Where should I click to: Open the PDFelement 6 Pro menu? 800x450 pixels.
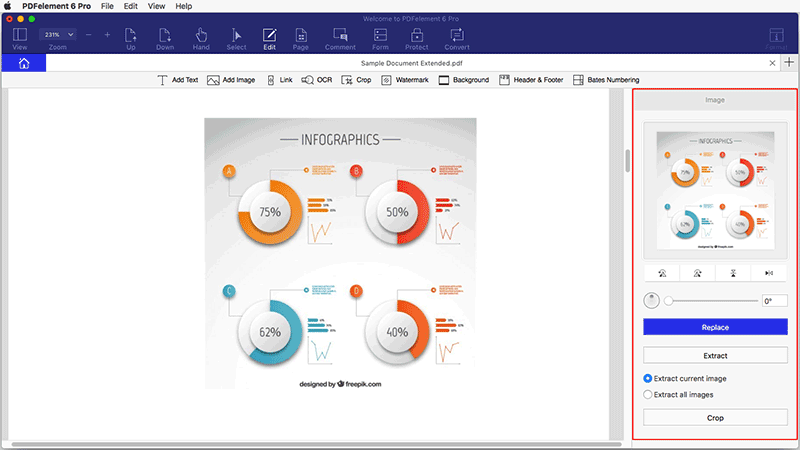57,6
